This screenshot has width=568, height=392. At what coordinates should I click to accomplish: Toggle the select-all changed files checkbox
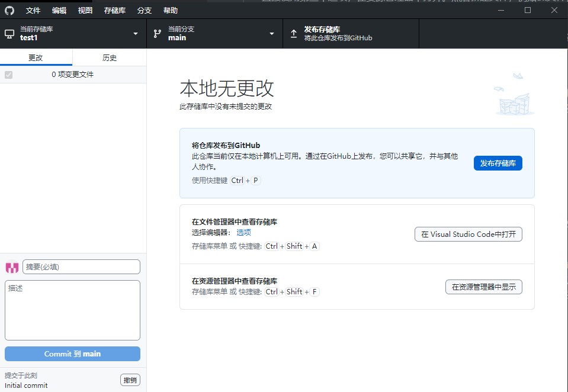click(8, 75)
